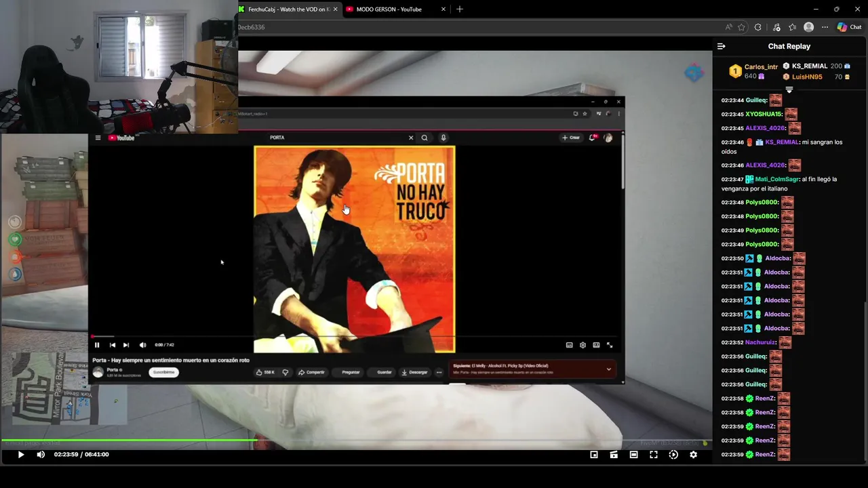Screen dimensions: 868x488
Task: Play the Kick VOD video
Action: pyautogui.click(x=20, y=455)
